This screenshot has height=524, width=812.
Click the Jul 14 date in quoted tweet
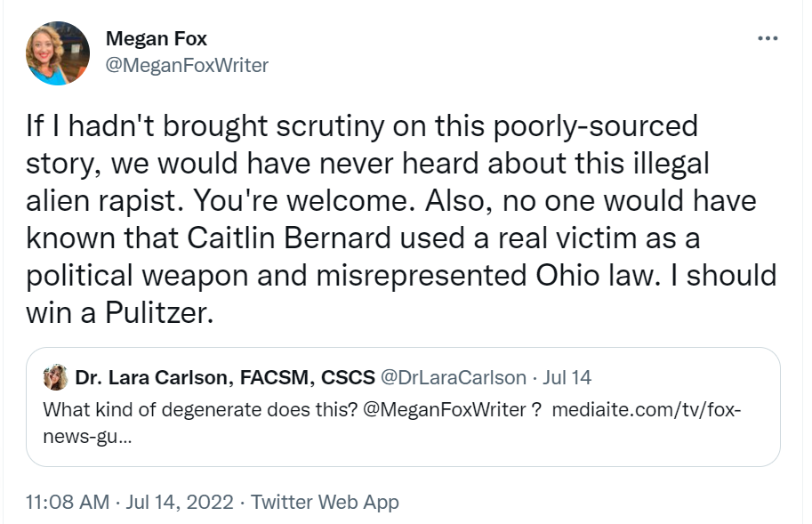point(567,377)
